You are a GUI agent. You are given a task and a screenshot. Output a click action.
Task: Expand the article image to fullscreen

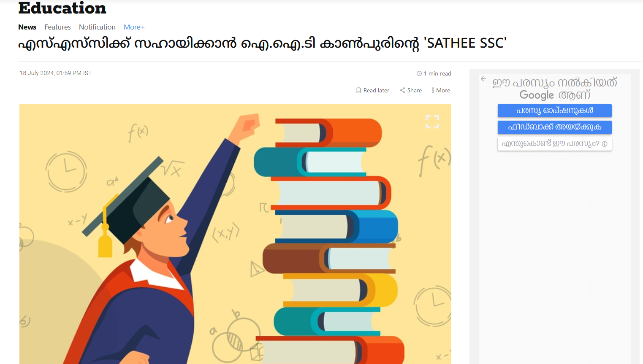coord(432,122)
